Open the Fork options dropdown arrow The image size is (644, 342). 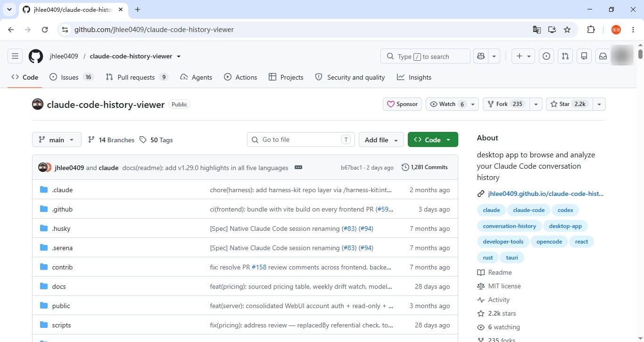[x=536, y=104]
